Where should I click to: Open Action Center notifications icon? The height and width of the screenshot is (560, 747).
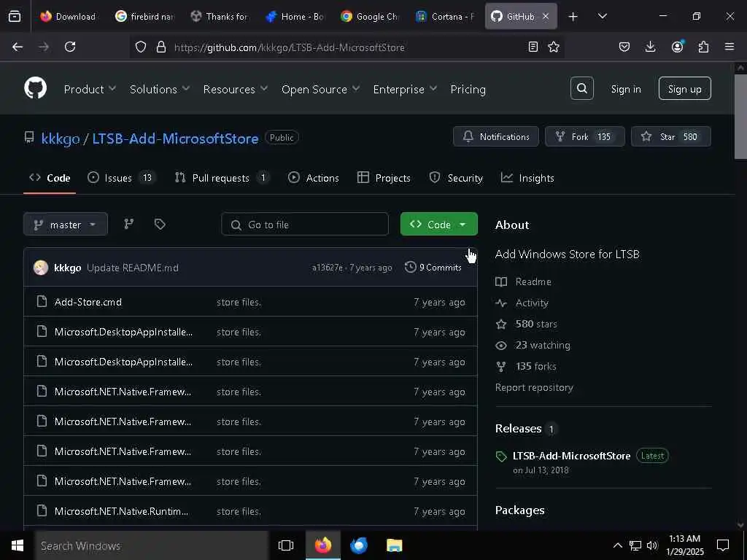click(x=723, y=545)
